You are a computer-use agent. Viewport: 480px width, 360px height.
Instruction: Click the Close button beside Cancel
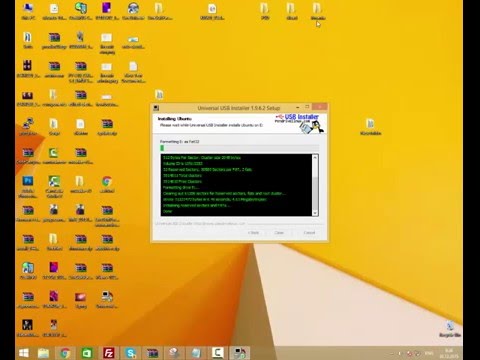click(279, 232)
